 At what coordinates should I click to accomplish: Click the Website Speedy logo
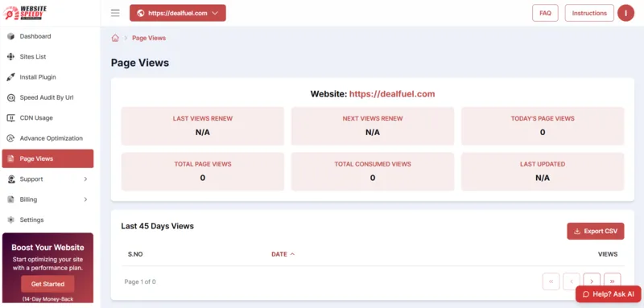click(25, 13)
